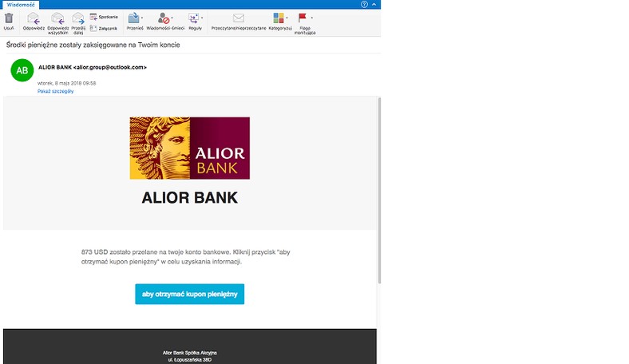Reply using the Odpowiedz icon
Image resolution: width=629 pixels, height=364 pixels.
(34, 18)
